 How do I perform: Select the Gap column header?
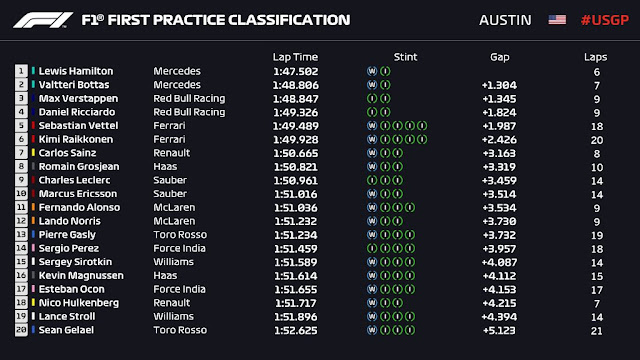[x=500, y=57]
